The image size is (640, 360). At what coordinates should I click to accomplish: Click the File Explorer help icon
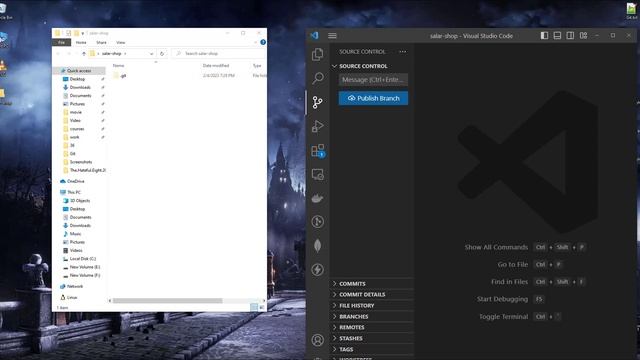coord(263,42)
